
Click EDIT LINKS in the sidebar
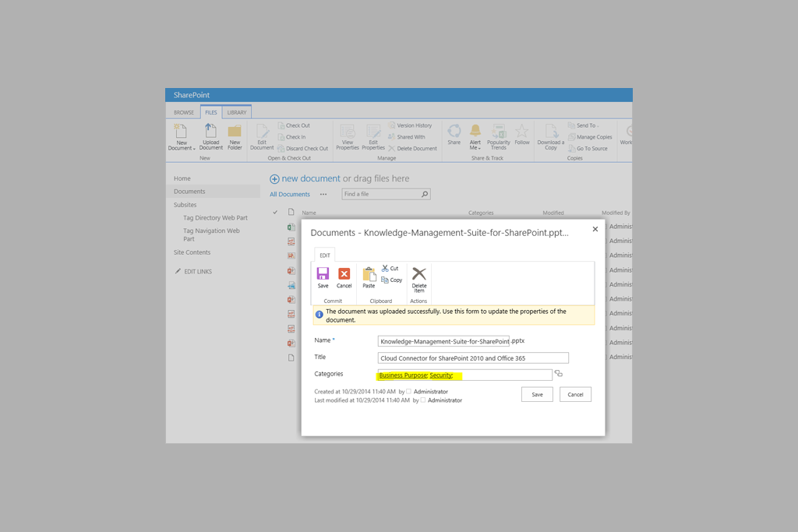point(193,272)
